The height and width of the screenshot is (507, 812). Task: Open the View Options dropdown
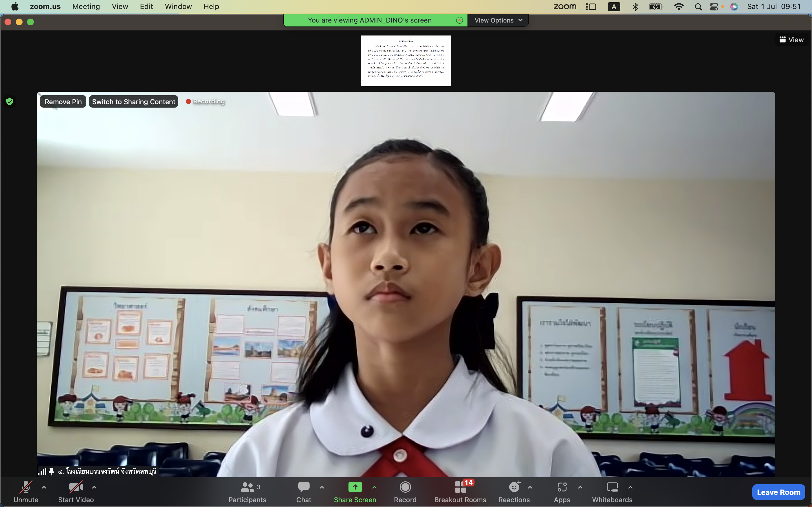click(x=498, y=20)
